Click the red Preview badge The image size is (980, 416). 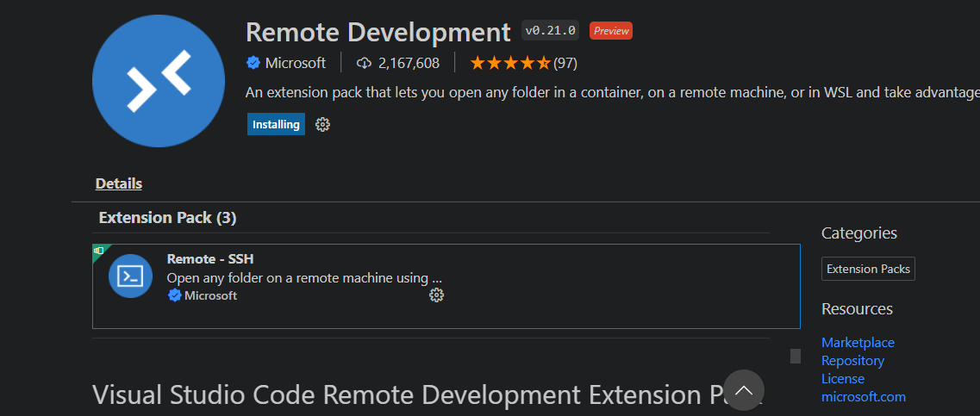pos(610,31)
